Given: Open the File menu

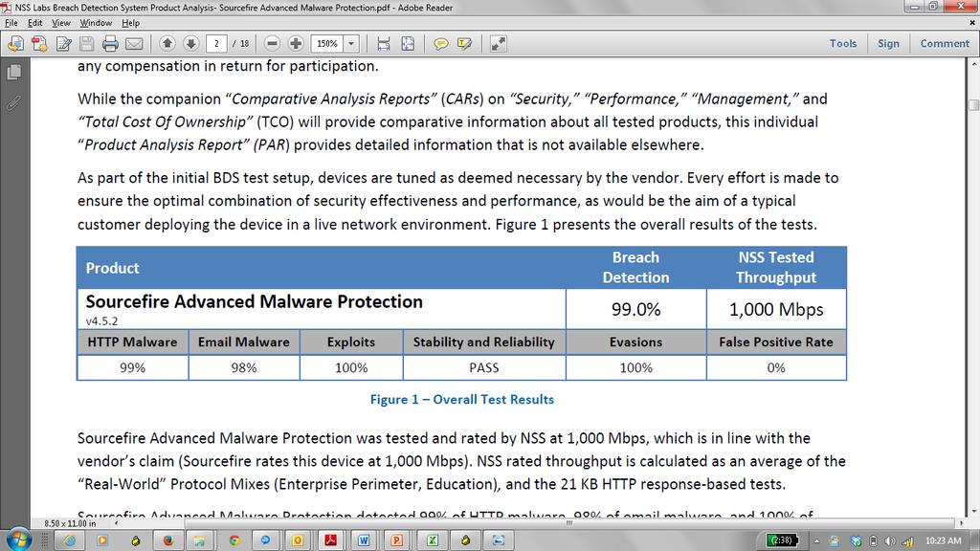Looking at the screenshot, I should pos(11,23).
